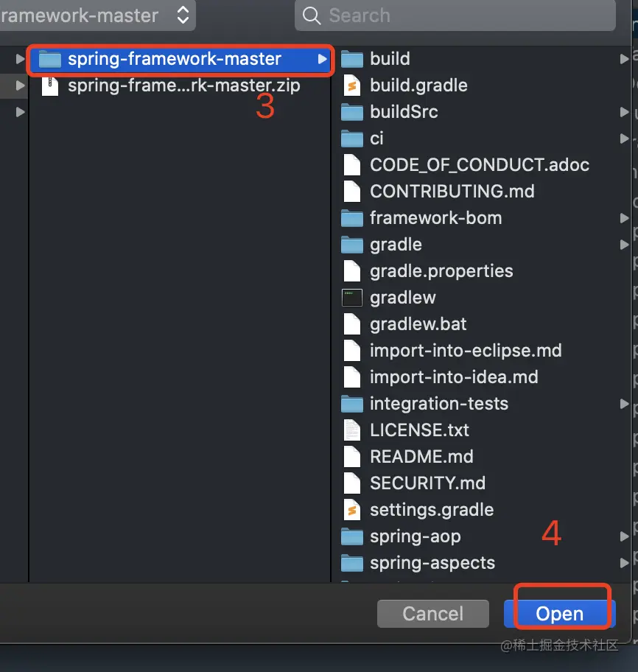Click the README.md file icon
The width and height of the screenshot is (638, 672).
click(x=351, y=457)
